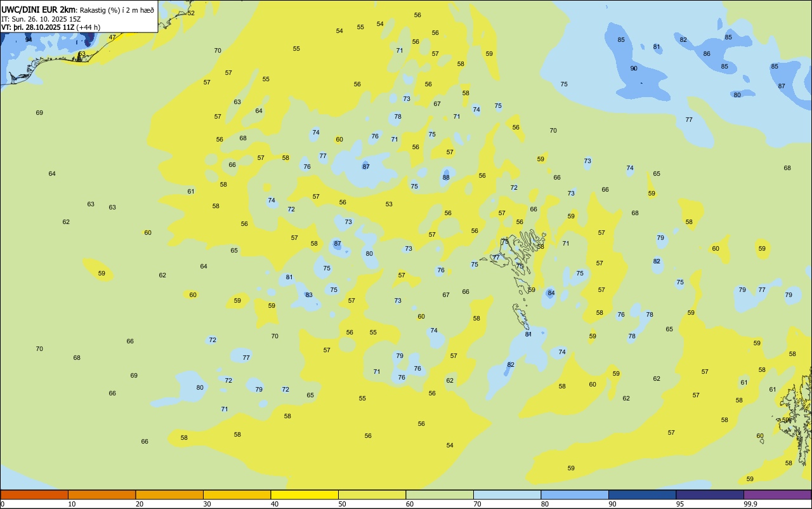Select the 30–40 amber legend segment
The image size is (812, 509).
pyautogui.click(x=237, y=494)
